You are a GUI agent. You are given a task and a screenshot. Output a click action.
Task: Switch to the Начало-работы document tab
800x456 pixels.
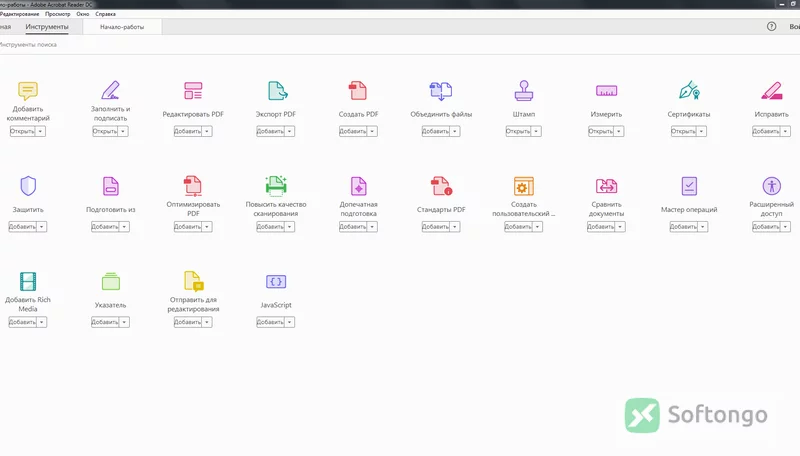tap(122, 27)
